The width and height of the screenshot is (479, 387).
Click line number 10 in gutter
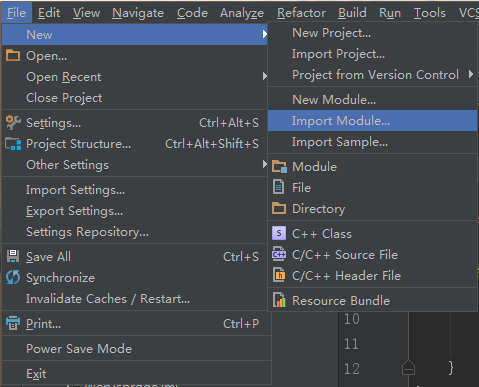pyautogui.click(x=352, y=319)
